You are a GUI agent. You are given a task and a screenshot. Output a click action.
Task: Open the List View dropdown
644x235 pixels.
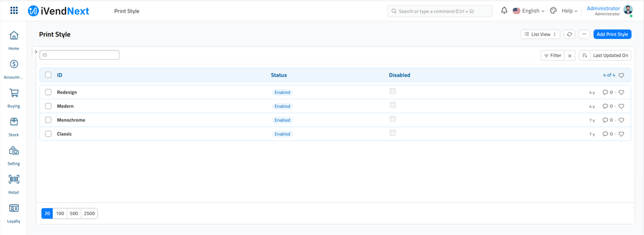pyautogui.click(x=540, y=35)
